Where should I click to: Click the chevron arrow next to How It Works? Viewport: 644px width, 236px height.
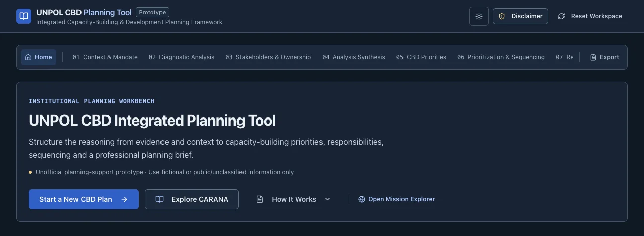click(x=328, y=199)
